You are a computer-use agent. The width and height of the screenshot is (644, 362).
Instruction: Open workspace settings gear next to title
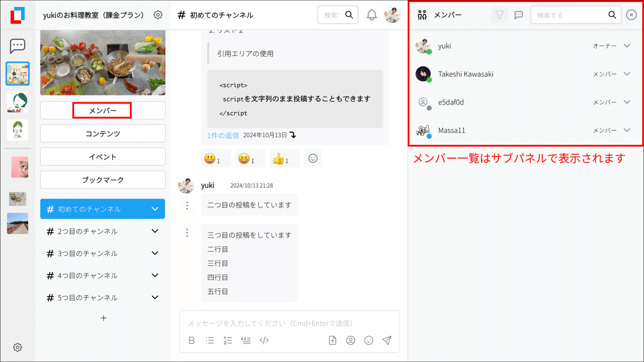click(x=158, y=15)
